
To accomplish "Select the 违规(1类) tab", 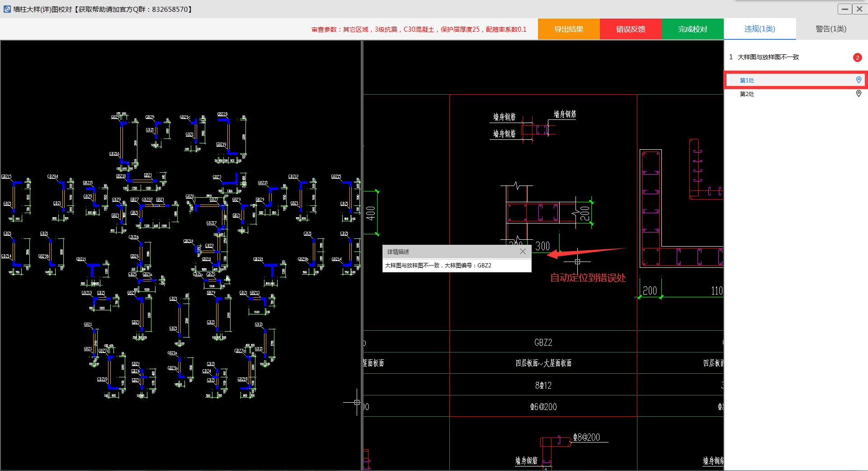I will tap(759, 29).
